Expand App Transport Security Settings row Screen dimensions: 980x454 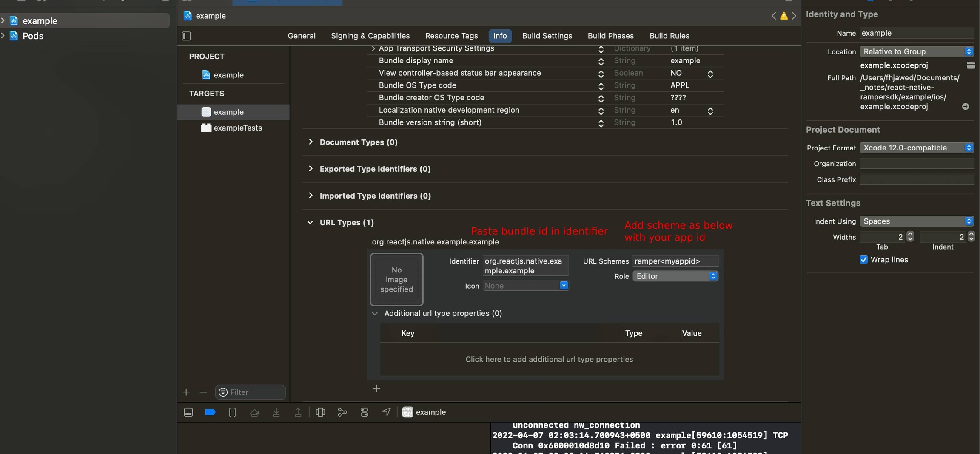(x=373, y=48)
